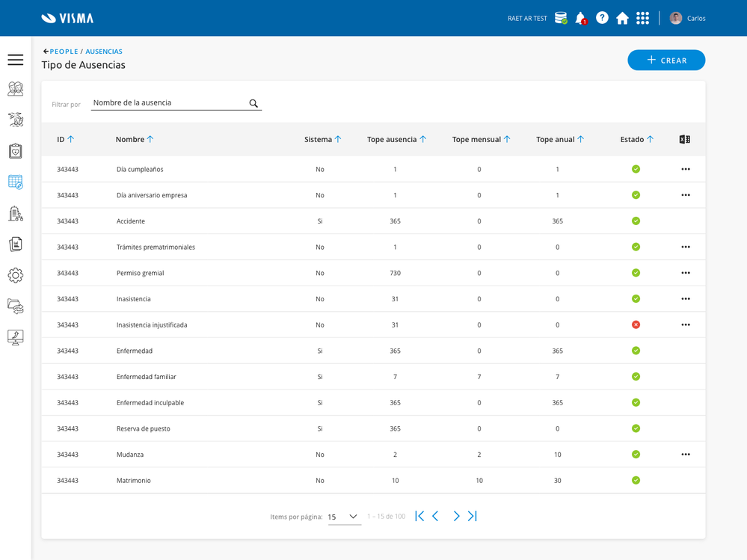This screenshot has width=747, height=560.
Task: Click the Visma logo
Action: (x=67, y=18)
